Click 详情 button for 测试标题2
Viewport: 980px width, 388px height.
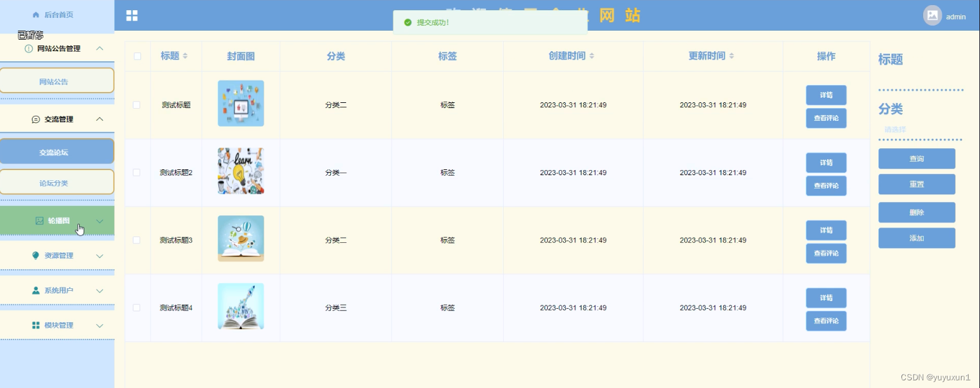pyautogui.click(x=826, y=163)
